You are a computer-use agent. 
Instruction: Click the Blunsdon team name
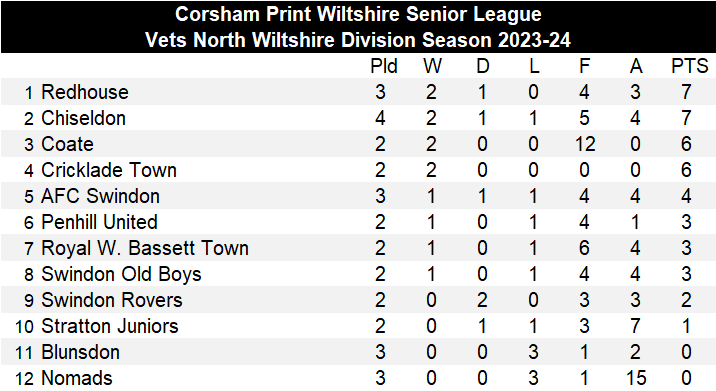coord(81,353)
